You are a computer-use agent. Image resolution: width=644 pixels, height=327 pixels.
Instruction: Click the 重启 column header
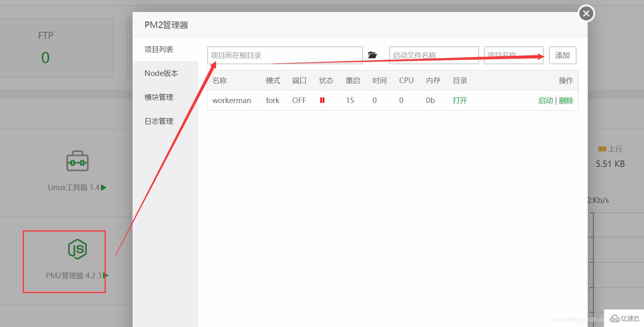coord(353,81)
